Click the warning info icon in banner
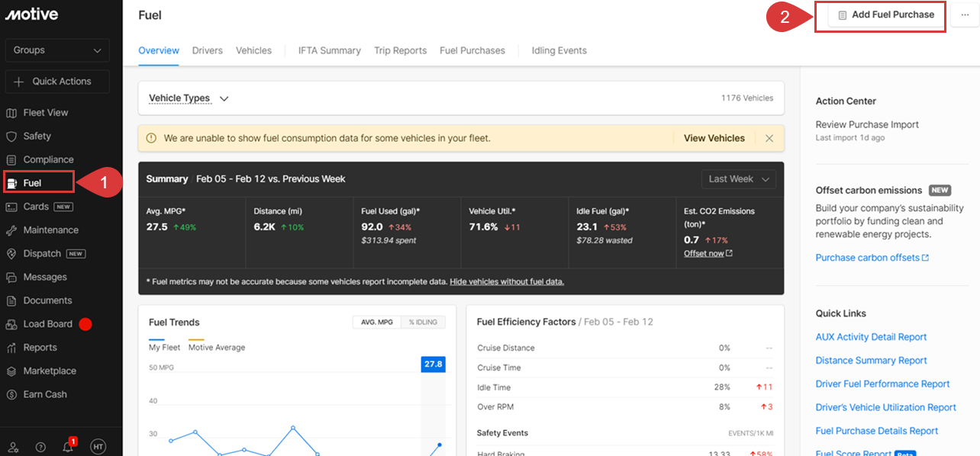980x456 pixels. point(151,138)
